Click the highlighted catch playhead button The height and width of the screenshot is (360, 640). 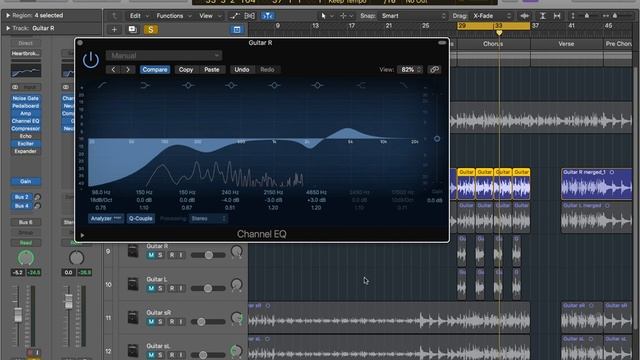(x=267, y=16)
